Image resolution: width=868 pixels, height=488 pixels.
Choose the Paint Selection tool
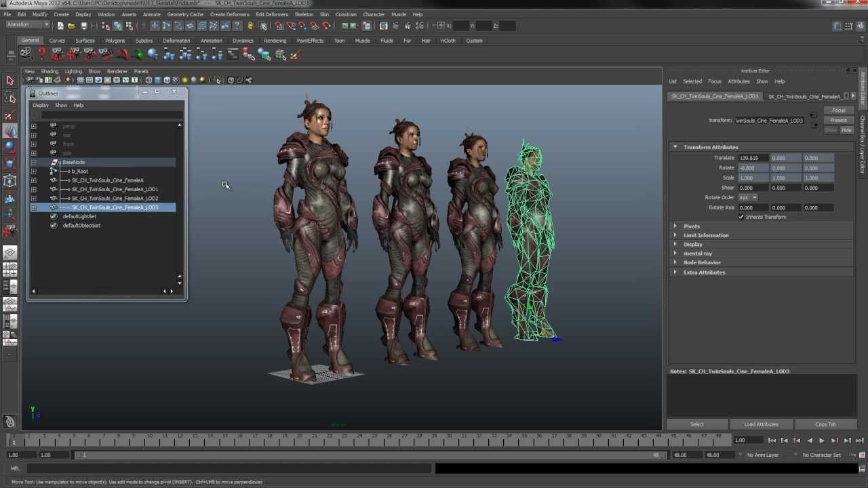[x=10, y=115]
